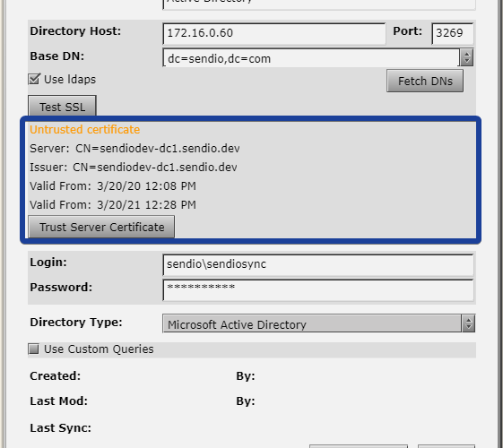The image size is (503, 448).
Task: Focus the Directory Host input field
Action: coord(274,33)
